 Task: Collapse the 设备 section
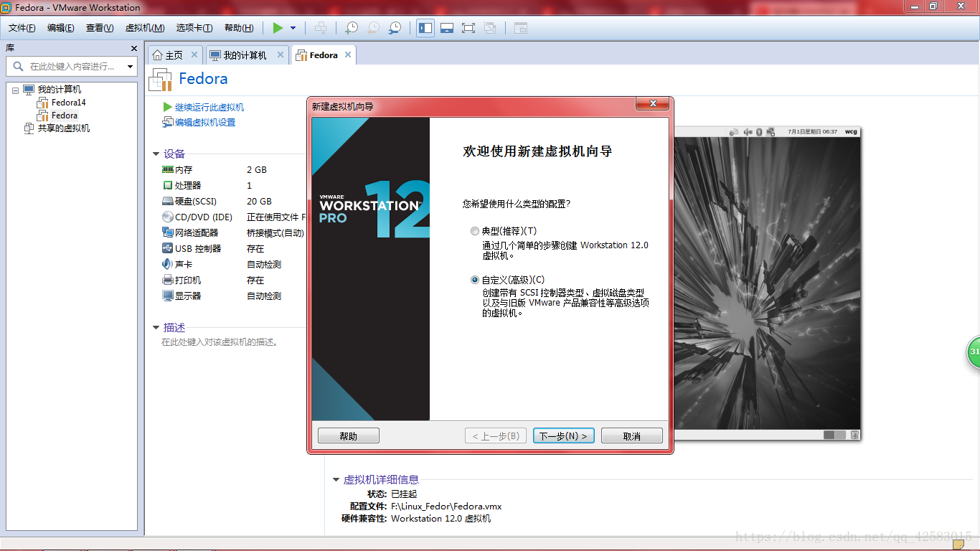click(x=156, y=154)
